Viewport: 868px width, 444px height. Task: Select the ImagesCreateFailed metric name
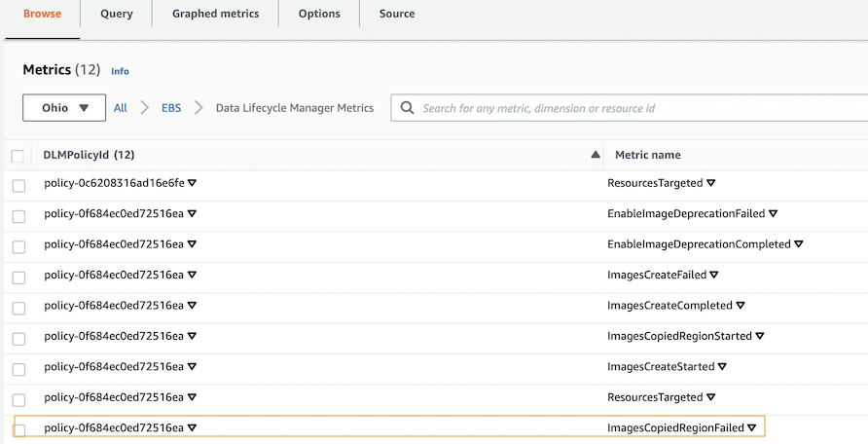[x=657, y=275]
